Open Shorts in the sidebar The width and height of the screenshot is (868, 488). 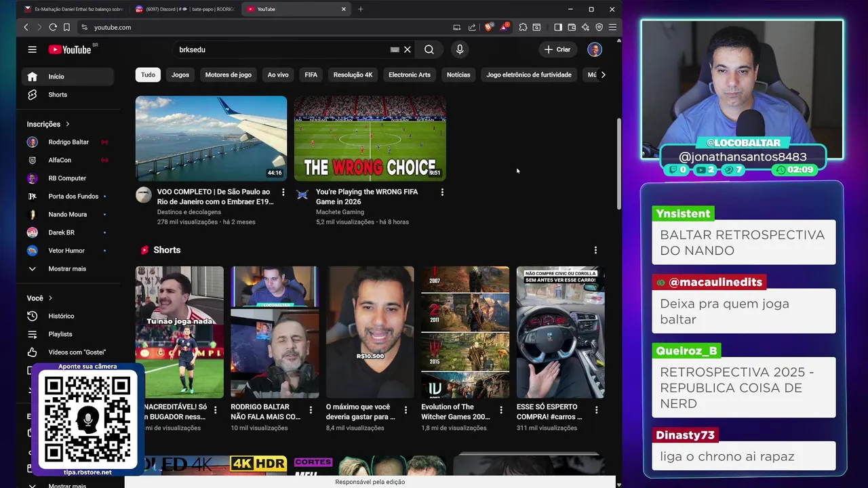(68, 95)
